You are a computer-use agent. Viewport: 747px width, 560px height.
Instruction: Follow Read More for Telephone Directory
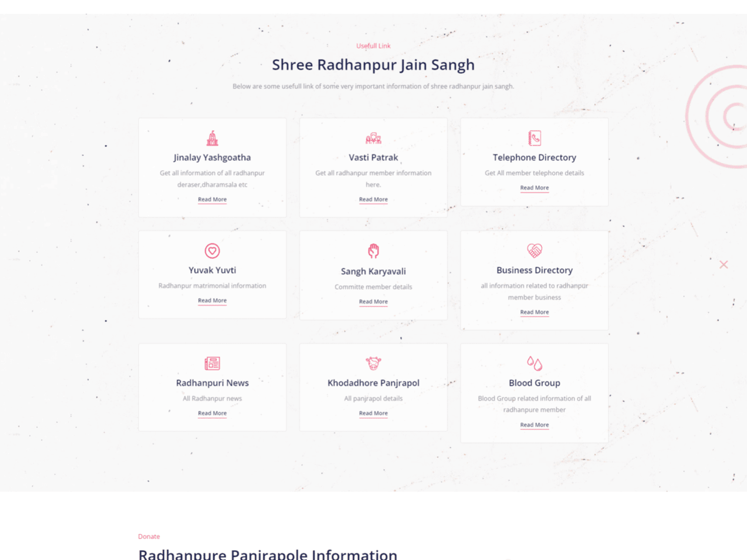pyautogui.click(x=534, y=188)
